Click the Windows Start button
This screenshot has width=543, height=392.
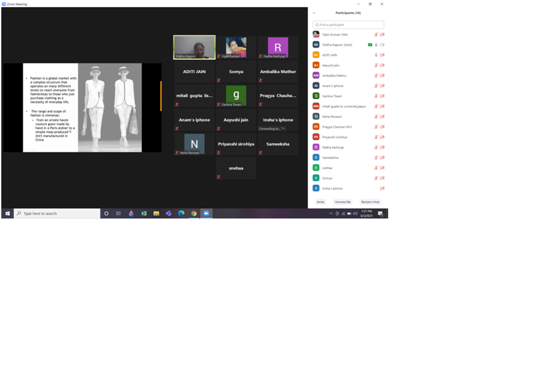pos(6,213)
